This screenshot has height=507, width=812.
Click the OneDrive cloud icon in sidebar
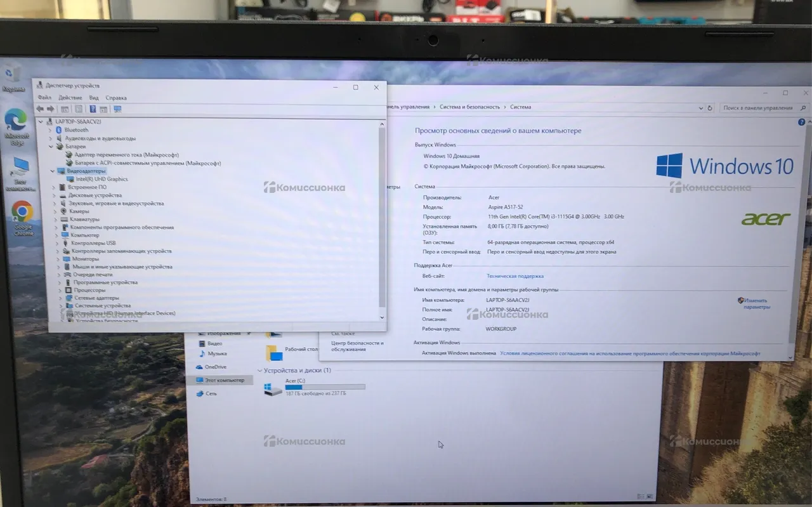200,367
